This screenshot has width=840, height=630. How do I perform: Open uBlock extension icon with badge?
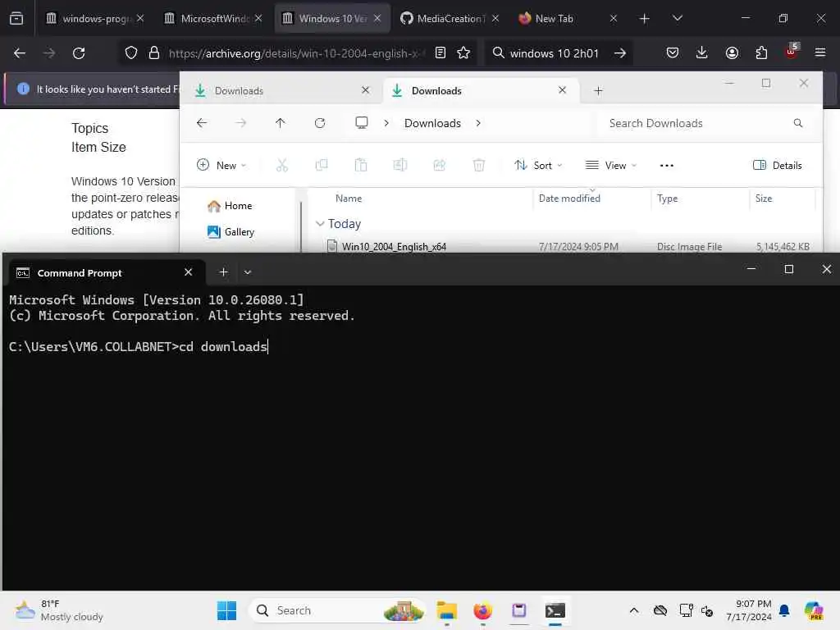[x=792, y=52]
